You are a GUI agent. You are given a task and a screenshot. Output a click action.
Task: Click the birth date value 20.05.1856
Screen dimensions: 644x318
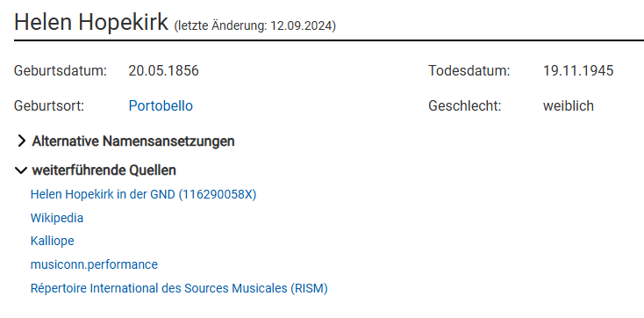tap(163, 71)
